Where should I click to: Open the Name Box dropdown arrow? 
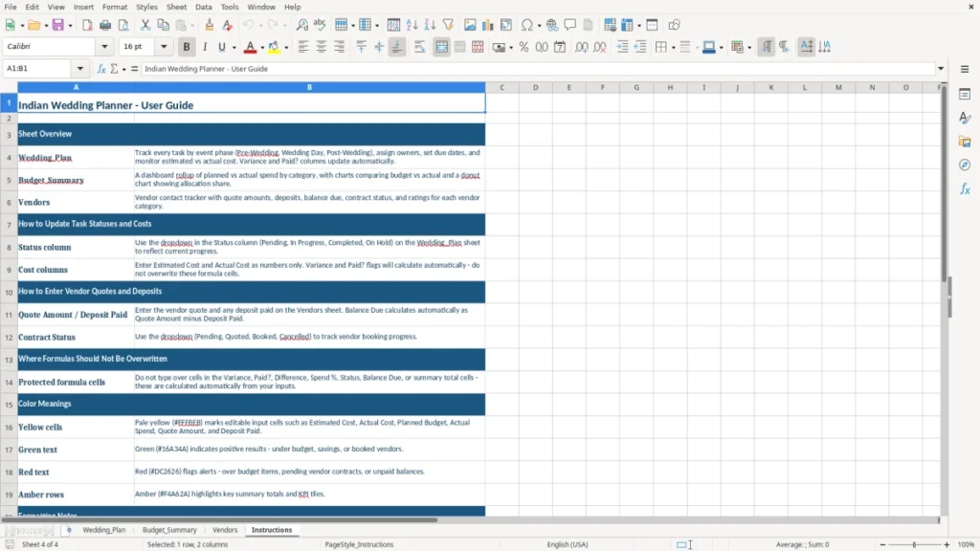(80, 69)
